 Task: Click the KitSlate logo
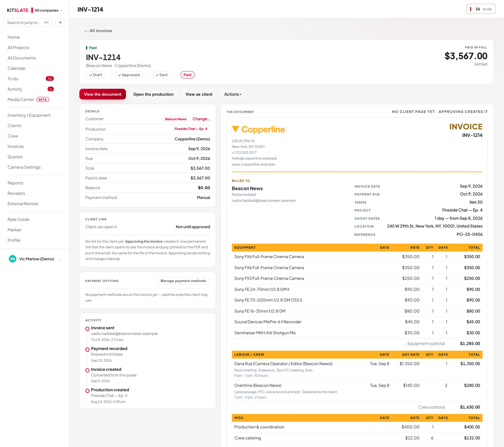coord(17,10)
